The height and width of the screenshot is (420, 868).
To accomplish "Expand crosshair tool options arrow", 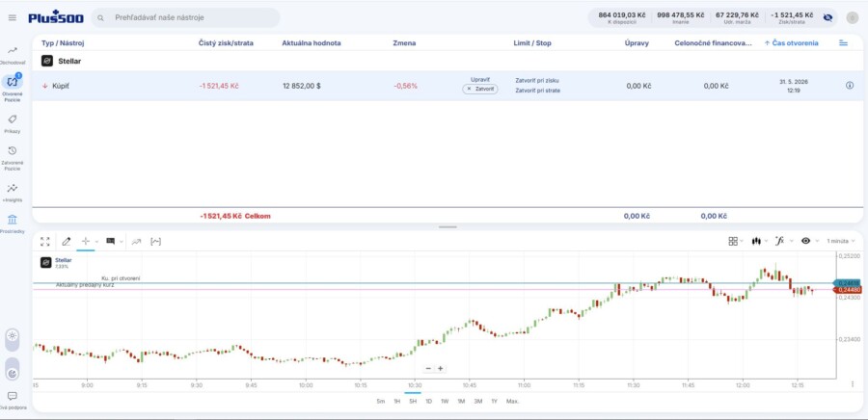I will point(96,242).
